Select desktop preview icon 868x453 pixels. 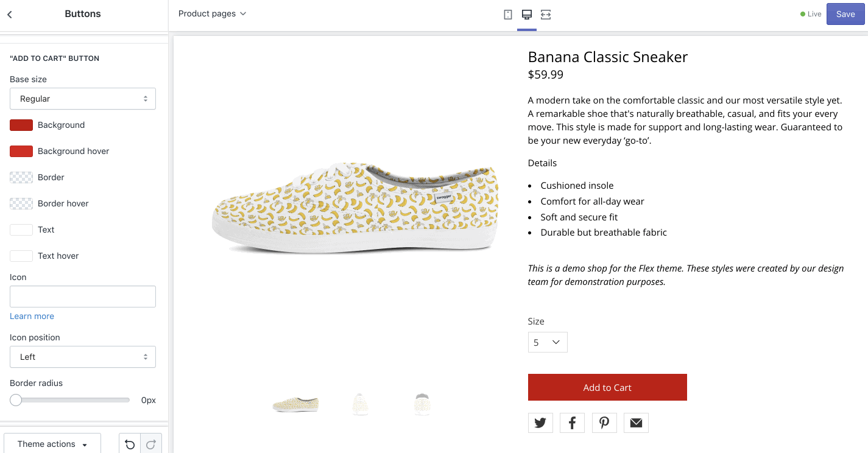coord(527,15)
